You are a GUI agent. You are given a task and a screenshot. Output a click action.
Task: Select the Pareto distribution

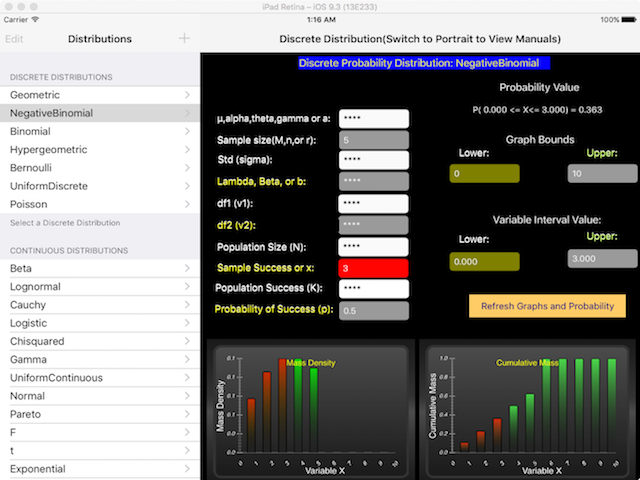100,414
